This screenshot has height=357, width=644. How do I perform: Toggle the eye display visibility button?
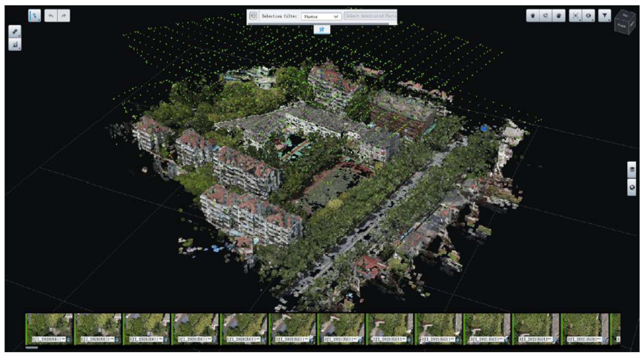click(x=588, y=16)
